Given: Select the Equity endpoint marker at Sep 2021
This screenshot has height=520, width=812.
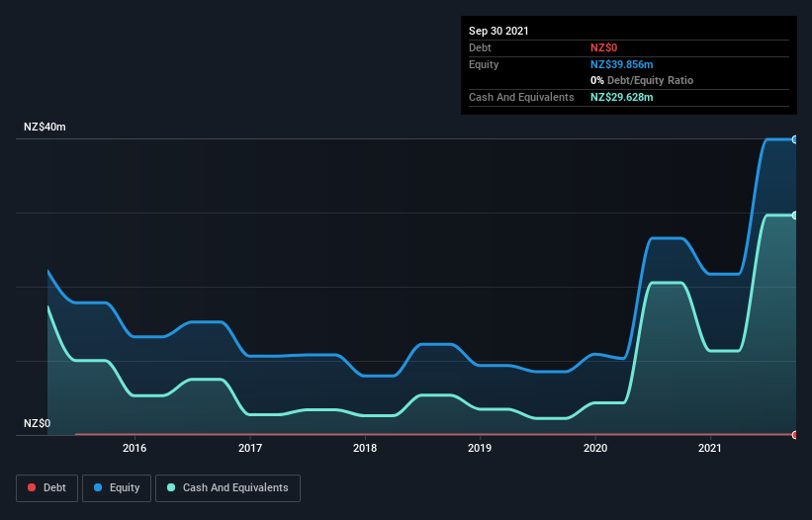Looking at the screenshot, I should pyautogui.click(x=795, y=139).
